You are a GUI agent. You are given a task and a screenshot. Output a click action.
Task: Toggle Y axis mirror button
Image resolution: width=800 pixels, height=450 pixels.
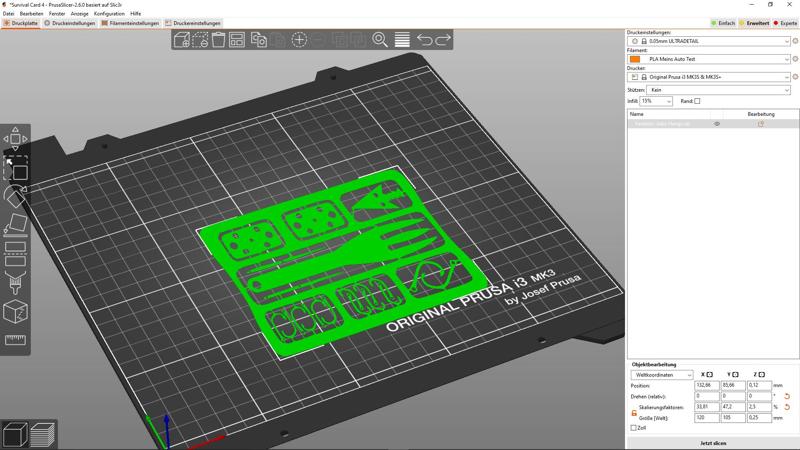(x=735, y=374)
